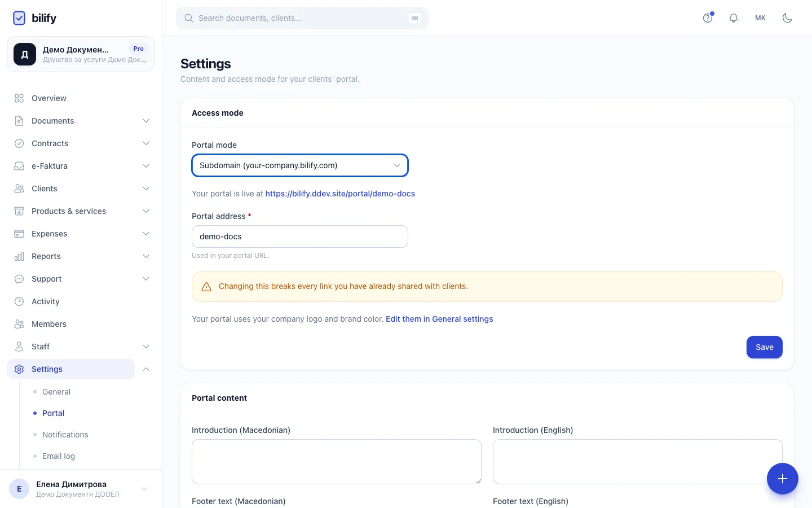Screen dimensions: 812x508
Task: Click the bilify logo icon
Action: tap(19, 18)
